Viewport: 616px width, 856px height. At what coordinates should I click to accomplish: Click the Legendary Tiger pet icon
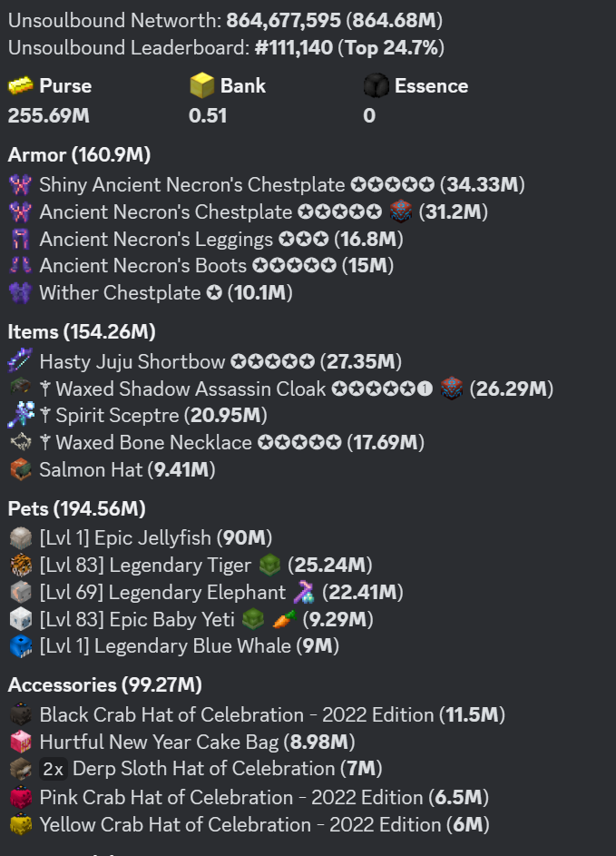pyautogui.click(x=20, y=565)
